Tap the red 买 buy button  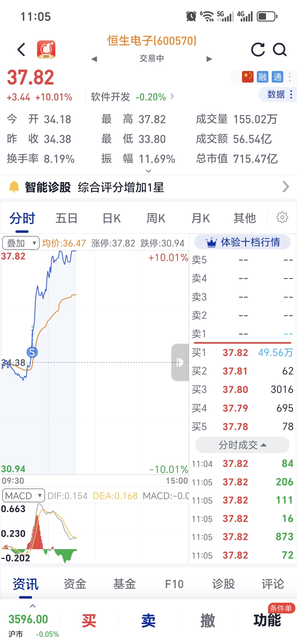[x=89, y=621]
